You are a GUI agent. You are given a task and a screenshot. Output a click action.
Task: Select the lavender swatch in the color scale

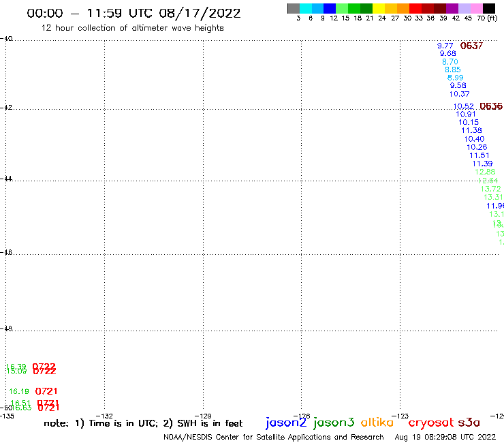pos(464,8)
